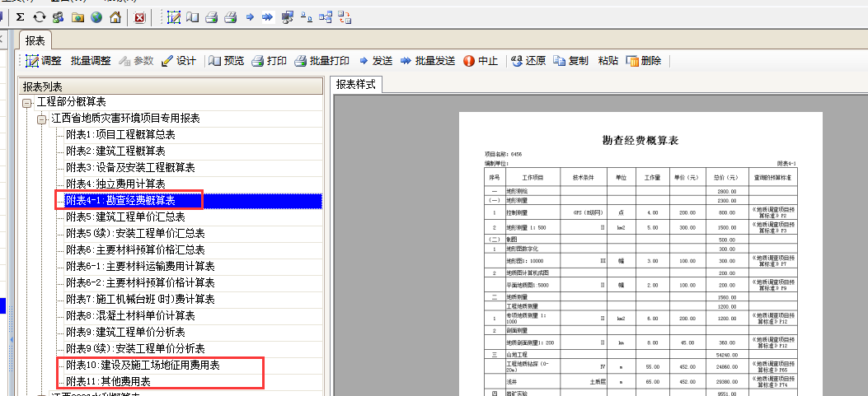Viewport: 868px width, 396px height.
Task: Select the 报表样式 tab
Action: pos(356,84)
